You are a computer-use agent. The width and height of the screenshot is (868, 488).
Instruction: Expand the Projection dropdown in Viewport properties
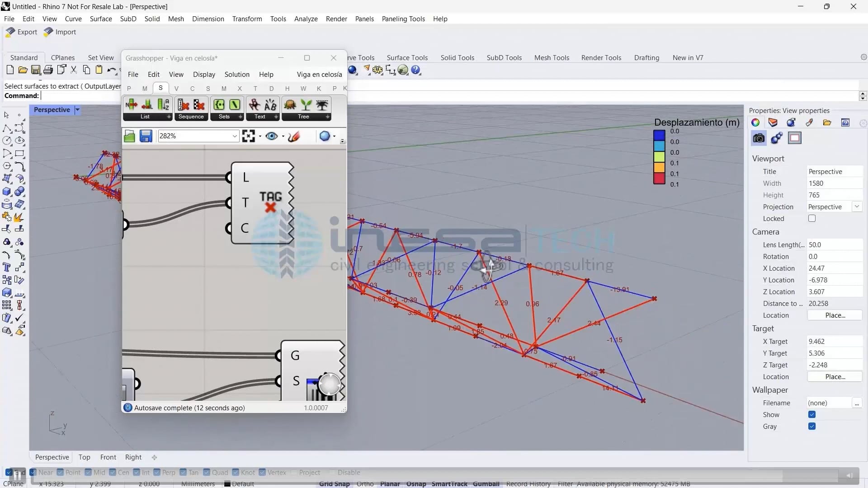click(857, 206)
